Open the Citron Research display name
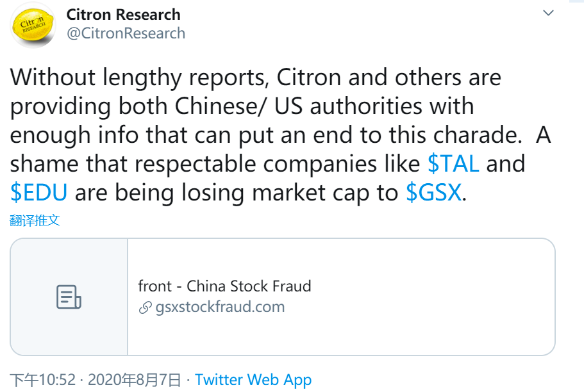This screenshot has width=584, height=392. (124, 15)
